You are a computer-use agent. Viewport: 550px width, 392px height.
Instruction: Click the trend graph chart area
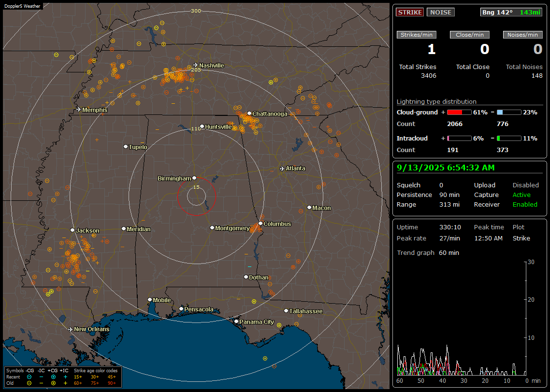(x=461, y=319)
